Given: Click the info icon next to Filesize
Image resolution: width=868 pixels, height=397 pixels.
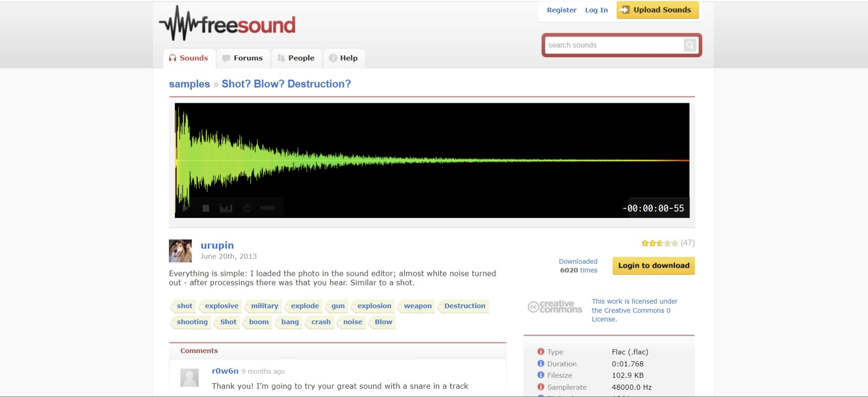Looking at the screenshot, I should (x=541, y=375).
